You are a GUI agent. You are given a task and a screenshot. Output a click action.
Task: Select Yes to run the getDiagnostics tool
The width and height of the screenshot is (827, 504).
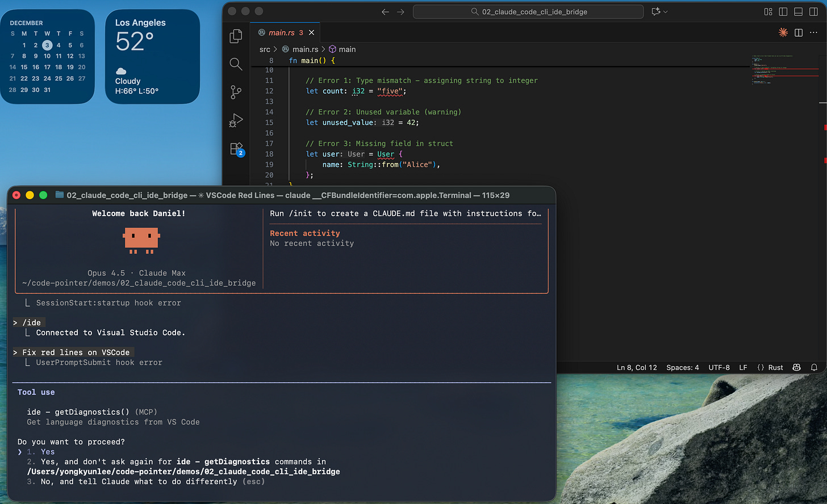tap(47, 451)
